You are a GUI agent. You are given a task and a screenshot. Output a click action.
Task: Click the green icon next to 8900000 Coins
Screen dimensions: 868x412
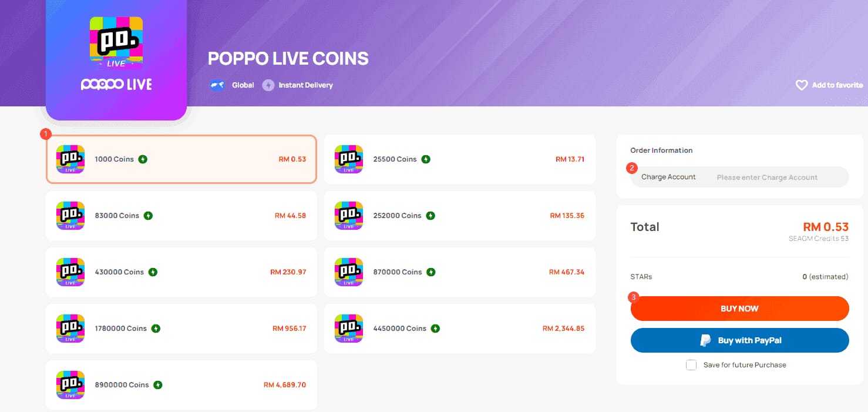coord(157,384)
